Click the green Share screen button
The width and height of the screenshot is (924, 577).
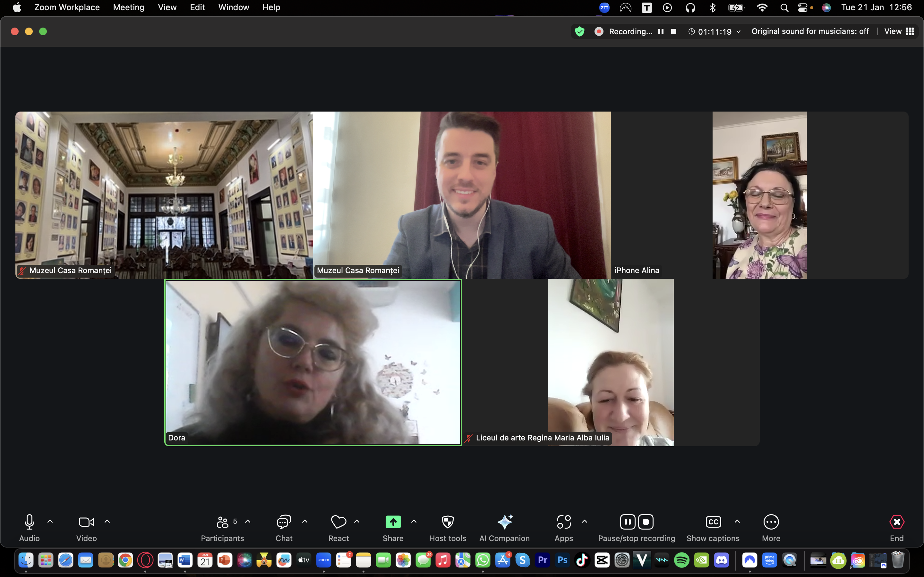[393, 522]
